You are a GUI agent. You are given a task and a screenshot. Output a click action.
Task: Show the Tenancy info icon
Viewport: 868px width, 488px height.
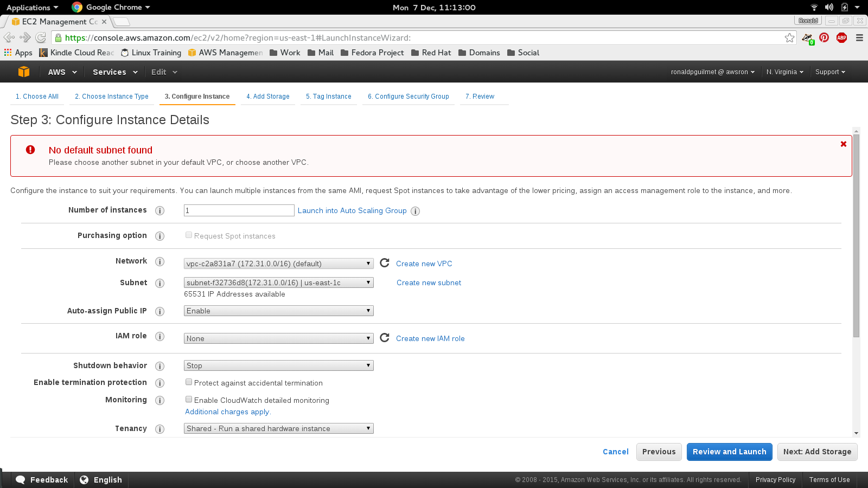coord(159,429)
